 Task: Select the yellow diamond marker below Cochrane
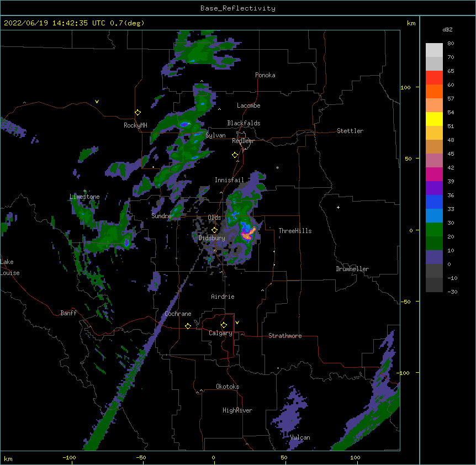[188, 326]
